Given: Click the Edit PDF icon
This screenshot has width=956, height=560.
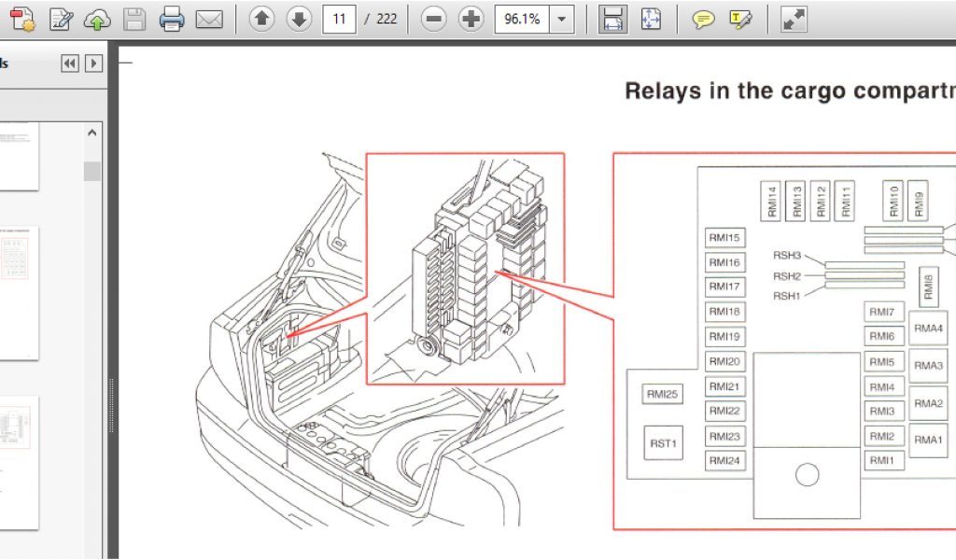Looking at the screenshot, I should (61, 19).
